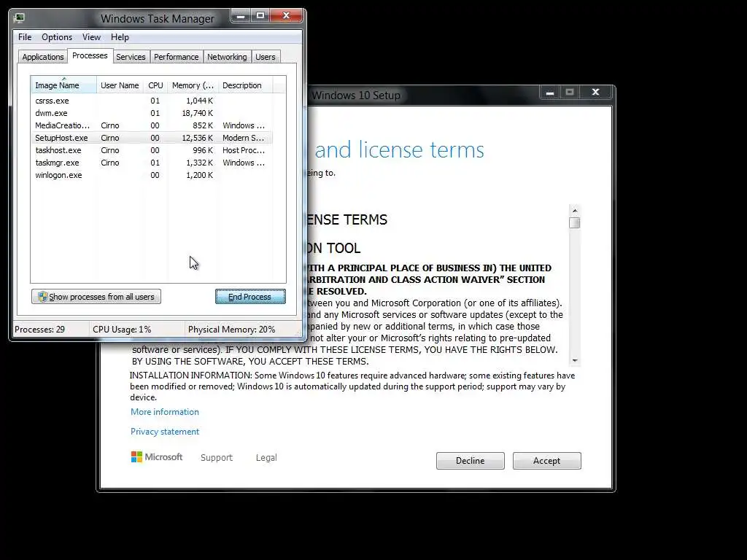This screenshot has width=747, height=560.
Task: Minimize the Windows 10 Setup window
Action: pyautogui.click(x=550, y=93)
